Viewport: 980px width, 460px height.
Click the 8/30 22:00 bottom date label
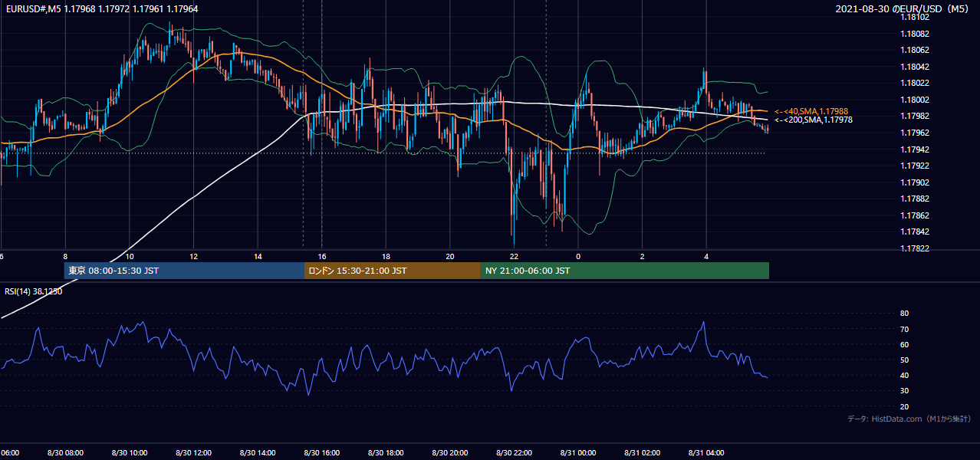pyautogui.click(x=514, y=453)
